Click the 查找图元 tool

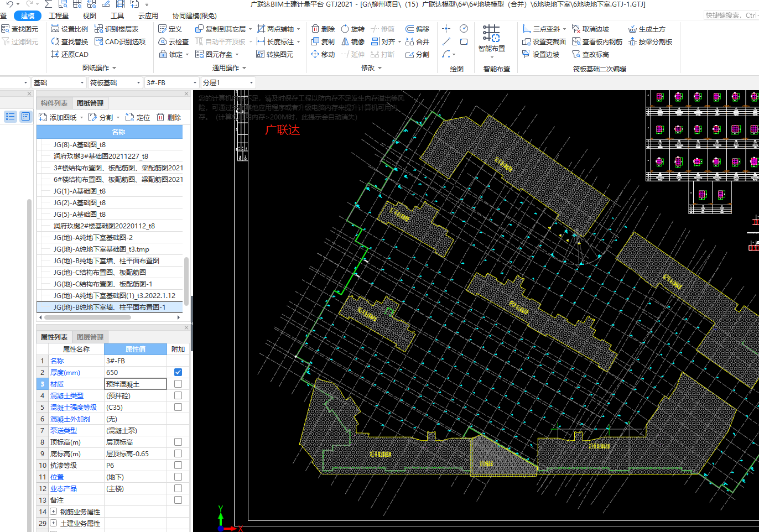pyautogui.click(x=20, y=29)
